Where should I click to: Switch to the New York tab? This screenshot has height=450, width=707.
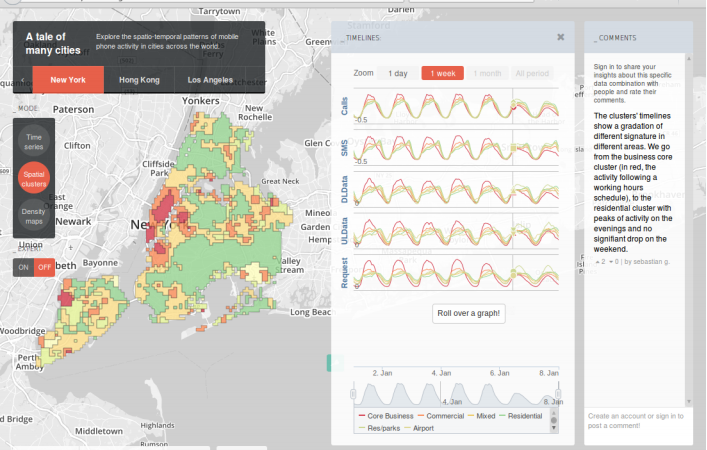pos(68,79)
